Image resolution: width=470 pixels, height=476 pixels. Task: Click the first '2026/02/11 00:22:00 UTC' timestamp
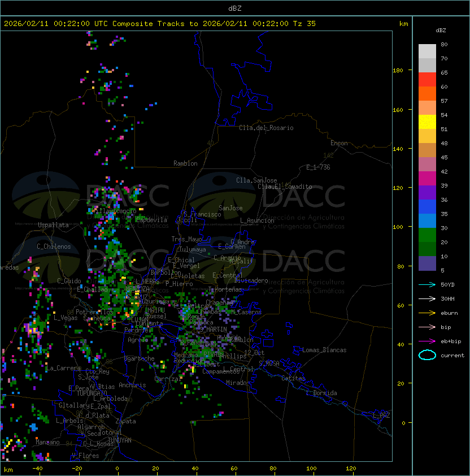tap(56, 24)
